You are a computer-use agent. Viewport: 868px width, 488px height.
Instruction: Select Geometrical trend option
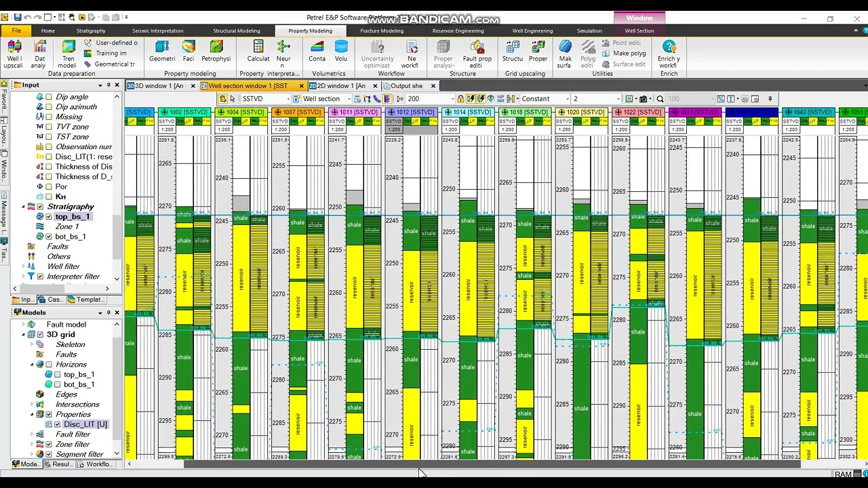click(109, 64)
